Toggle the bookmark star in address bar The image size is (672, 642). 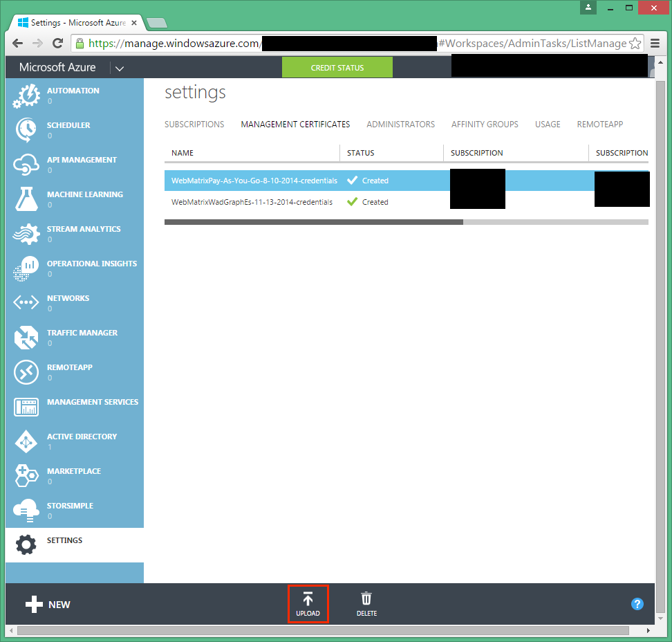[635, 43]
